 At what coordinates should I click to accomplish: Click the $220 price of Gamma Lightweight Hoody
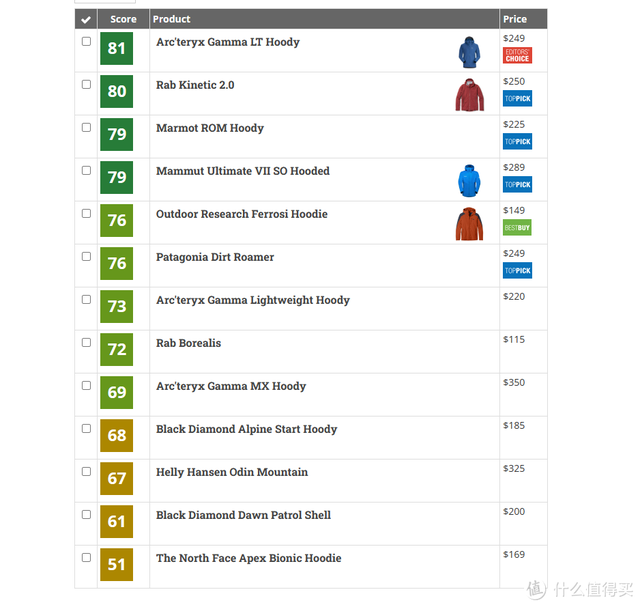pos(514,297)
